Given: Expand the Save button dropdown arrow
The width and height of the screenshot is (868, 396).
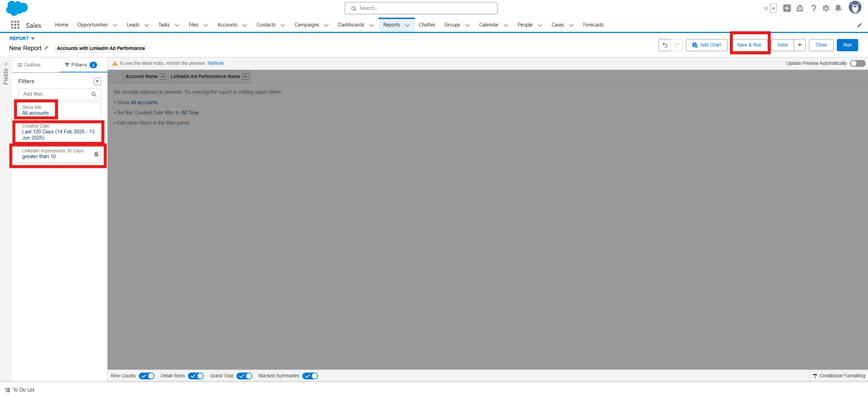Looking at the screenshot, I should [799, 45].
